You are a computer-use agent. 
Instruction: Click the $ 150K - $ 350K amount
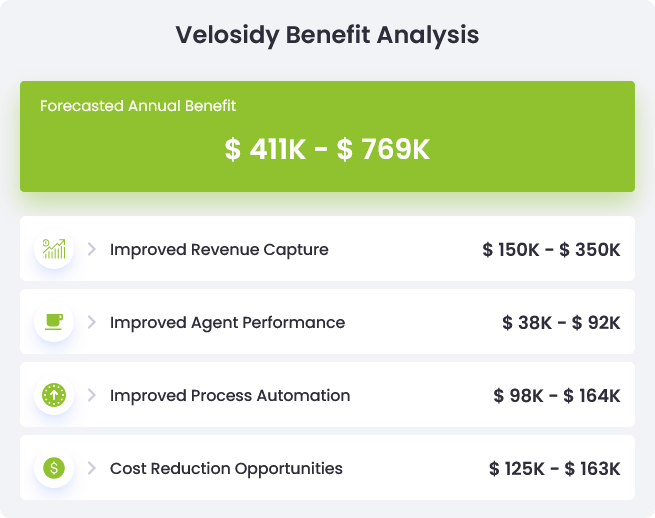coord(551,249)
